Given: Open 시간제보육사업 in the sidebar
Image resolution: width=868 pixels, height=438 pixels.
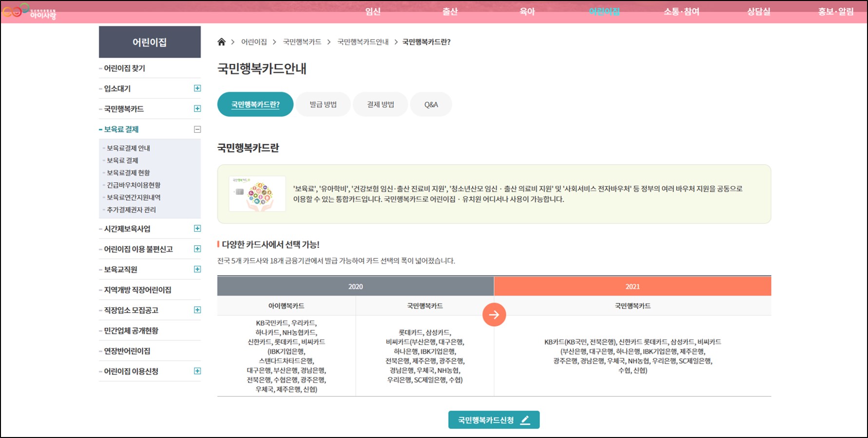Looking at the screenshot, I should click(x=127, y=229).
